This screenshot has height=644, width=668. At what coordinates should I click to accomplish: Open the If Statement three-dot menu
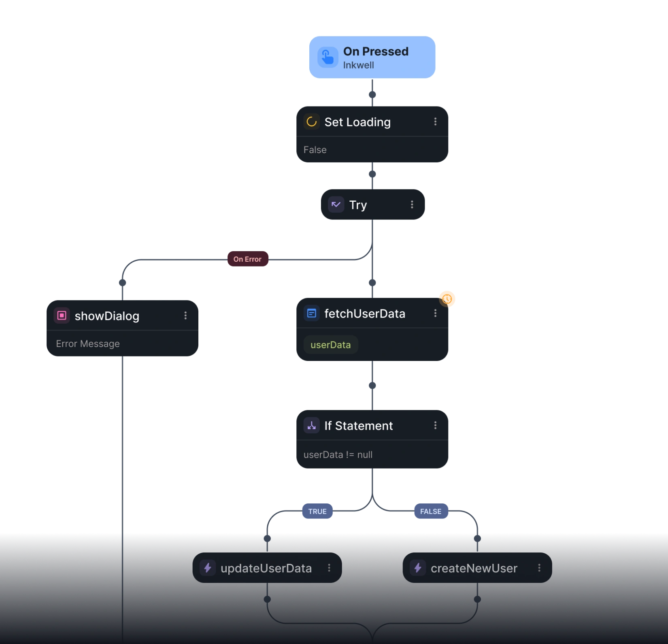tap(435, 425)
